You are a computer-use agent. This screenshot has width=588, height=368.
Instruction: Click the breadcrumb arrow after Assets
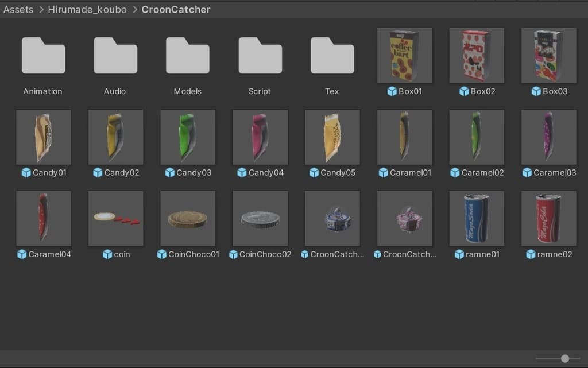tap(41, 9)
